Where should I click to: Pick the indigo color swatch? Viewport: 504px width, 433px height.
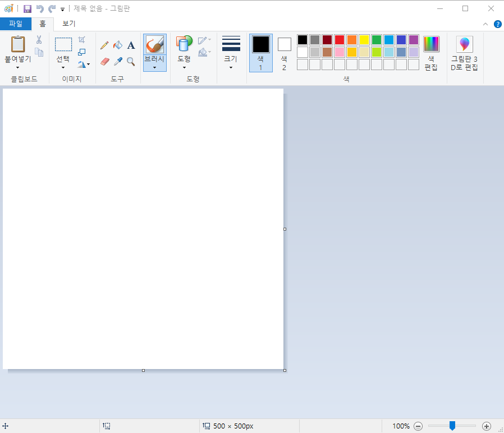point(401,39)
